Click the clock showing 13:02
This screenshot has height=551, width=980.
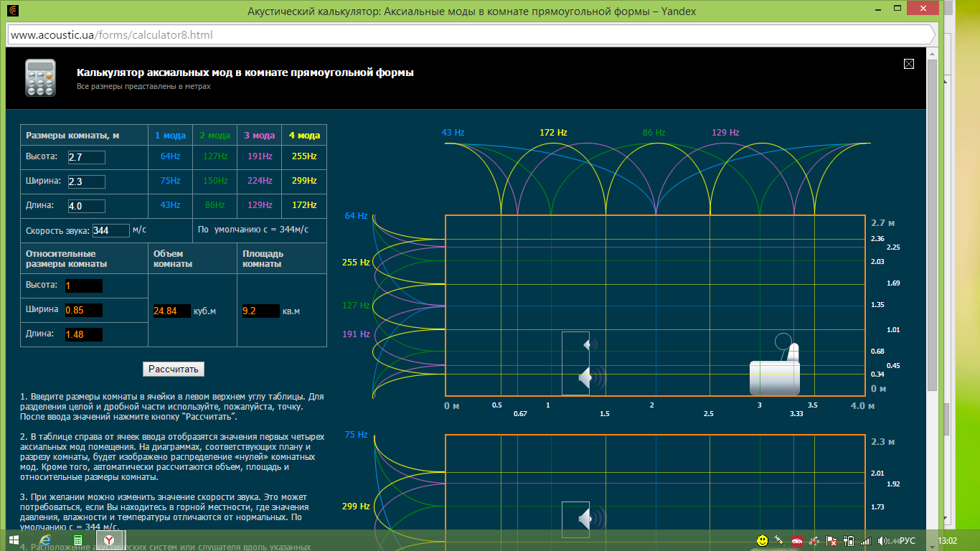(948, 540)
